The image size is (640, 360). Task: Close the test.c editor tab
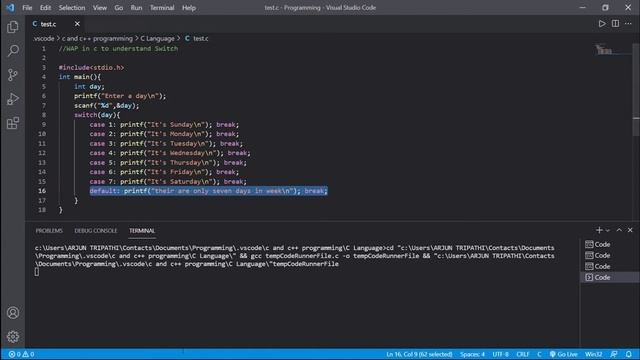point(77,24)
